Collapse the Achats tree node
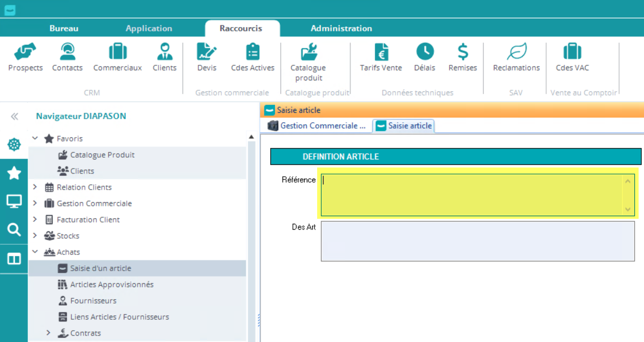Viewport: 644px width, 342px height. (x=35, y=252)
